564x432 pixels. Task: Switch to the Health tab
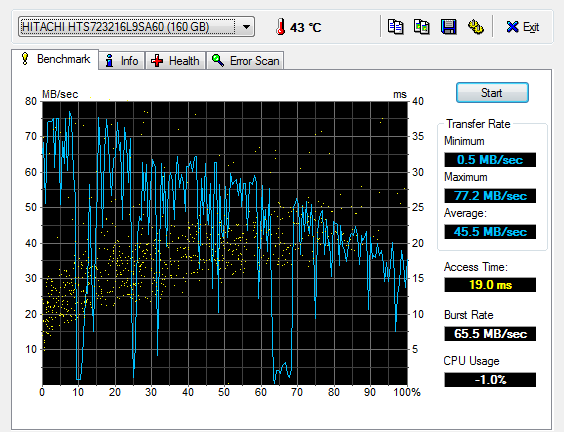(x=175, y=60)
